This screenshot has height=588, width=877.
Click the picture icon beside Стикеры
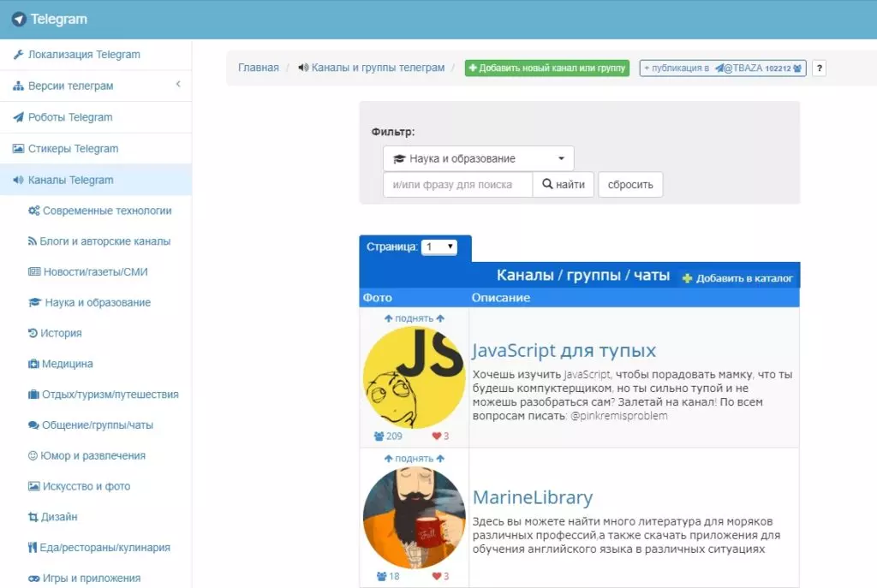18,149
